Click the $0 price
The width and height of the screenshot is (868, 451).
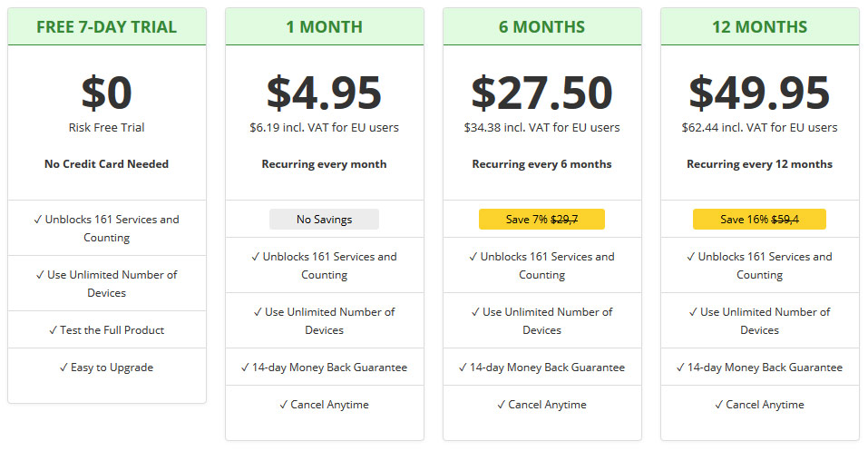[107, 93]
